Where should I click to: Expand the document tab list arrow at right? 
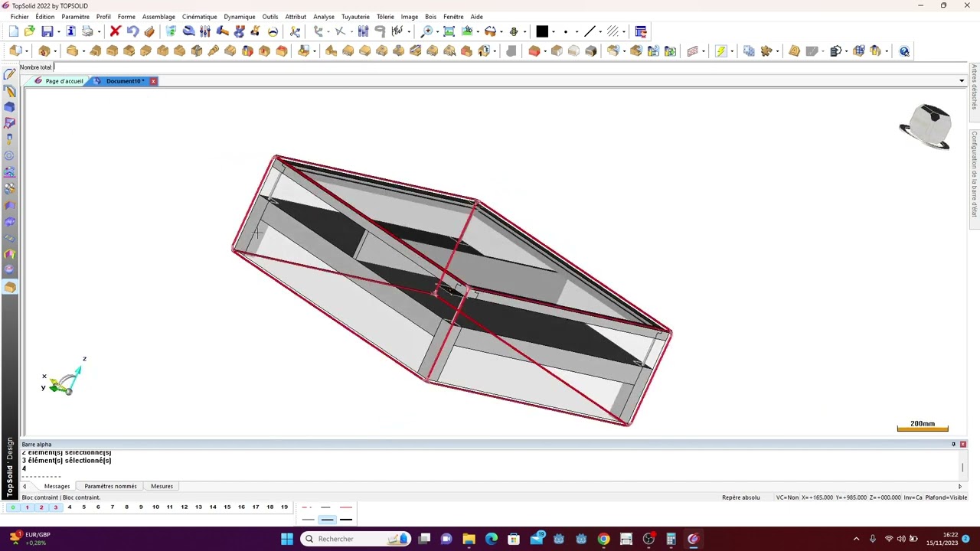tap(962, 81)
